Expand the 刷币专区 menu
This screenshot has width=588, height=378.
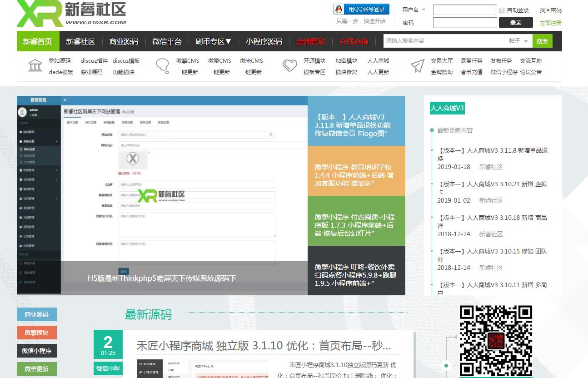(x=214, y=41)
